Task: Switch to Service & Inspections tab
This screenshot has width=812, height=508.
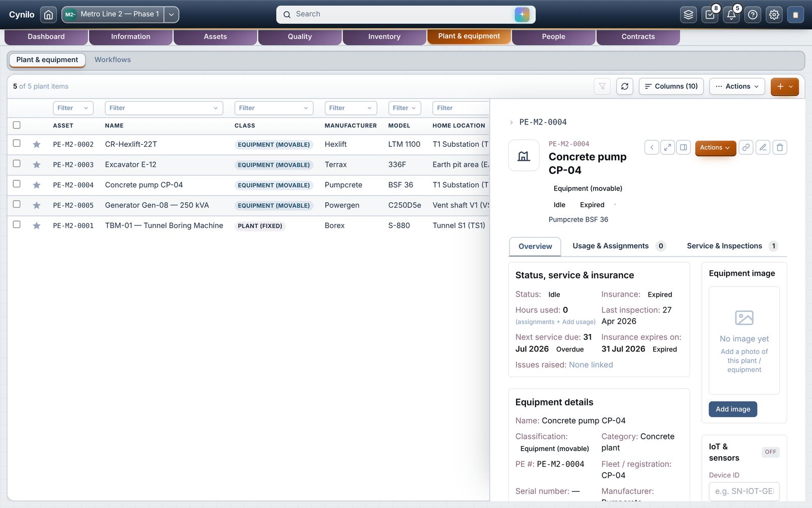Action: (724, 246)
